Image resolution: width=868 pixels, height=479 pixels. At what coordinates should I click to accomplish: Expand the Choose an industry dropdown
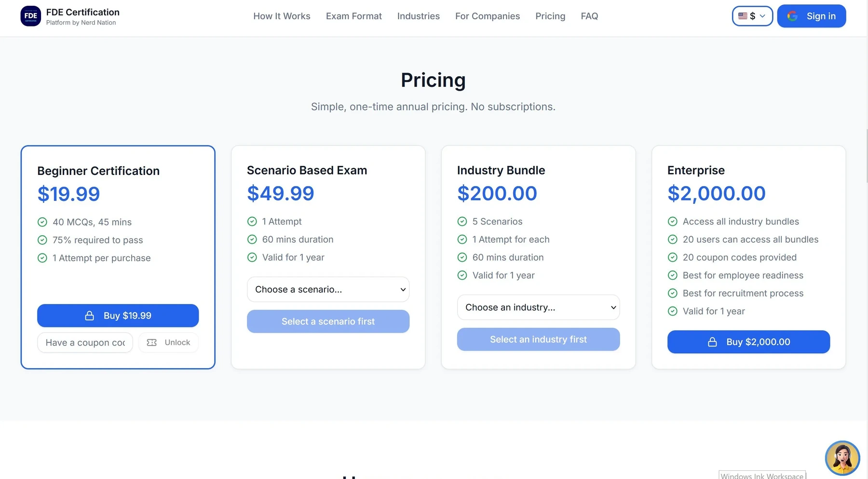pyautogui.click(x=538, y=307)
